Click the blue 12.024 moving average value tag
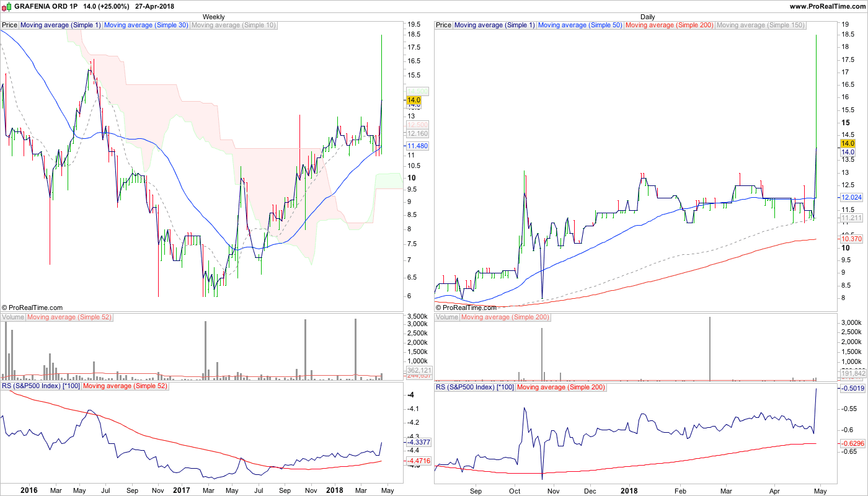The height and width of the screenshot is (496, 868). pos(851,197)
